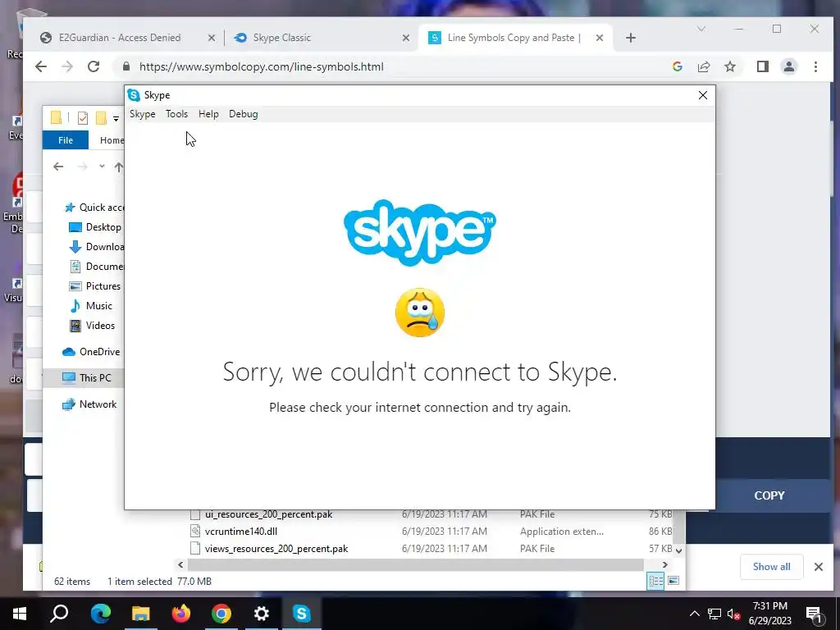Click the Properties checkmark icon in Explorer titlebar

point(83,118)
